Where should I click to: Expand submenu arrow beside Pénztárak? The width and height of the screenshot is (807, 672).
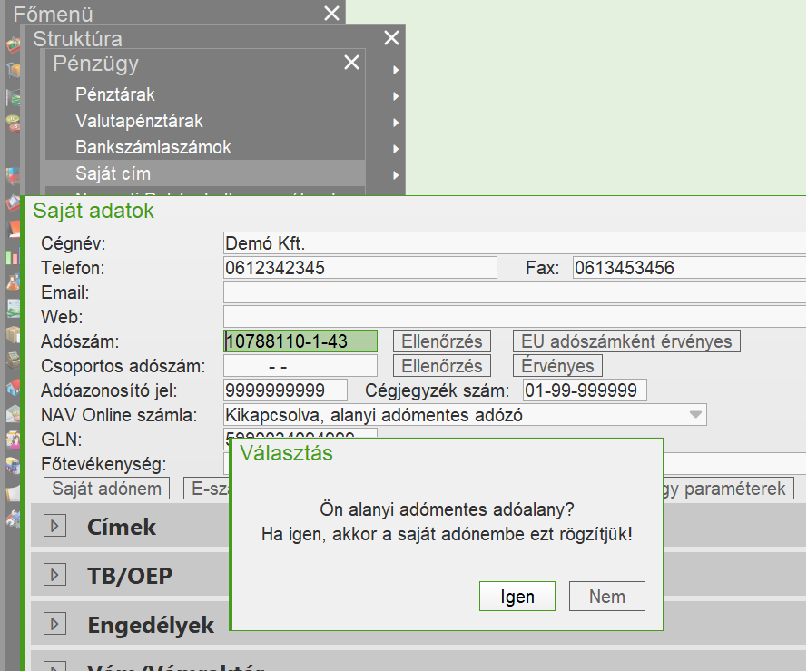tap(395, 96)
